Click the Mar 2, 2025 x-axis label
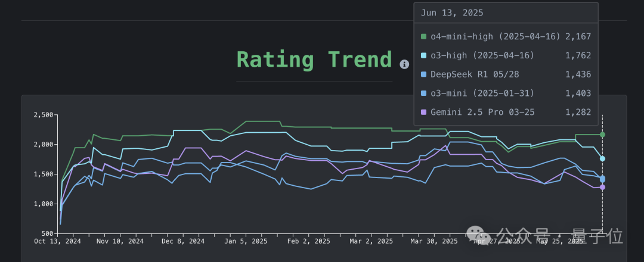The image size is (644, 262). (372, 242)
